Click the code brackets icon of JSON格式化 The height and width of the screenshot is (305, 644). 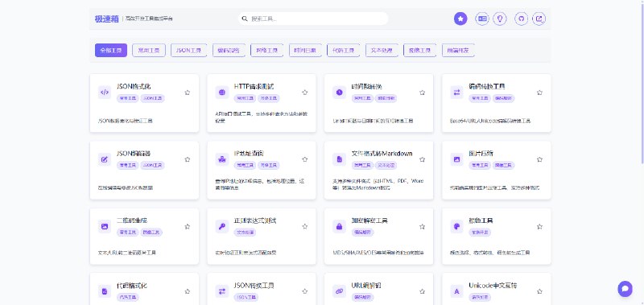105,93
